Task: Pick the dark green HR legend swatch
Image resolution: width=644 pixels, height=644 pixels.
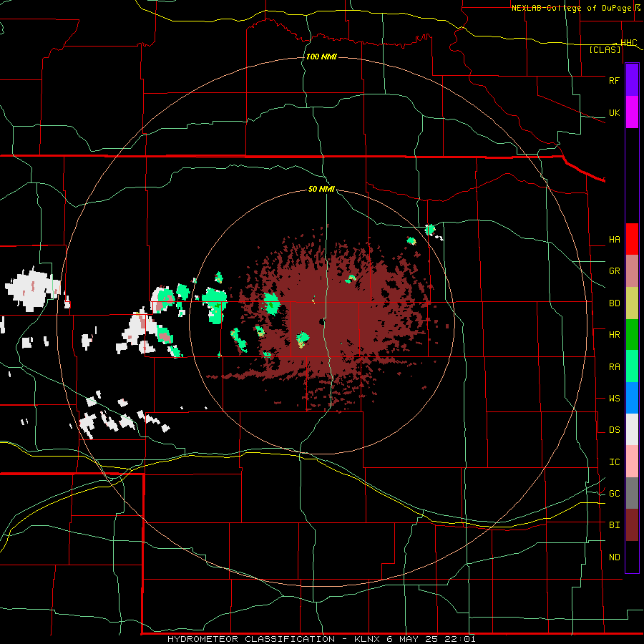Action: coord(632,335)
